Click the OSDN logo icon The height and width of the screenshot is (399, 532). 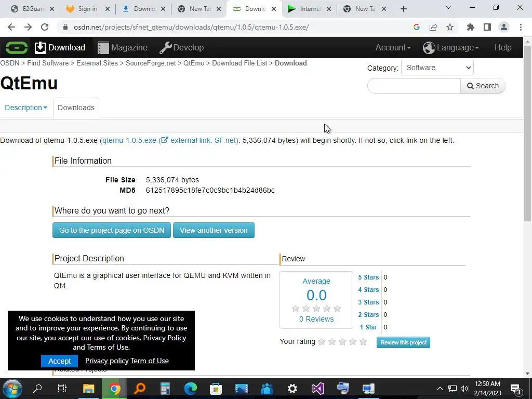(x=16, y=47)
